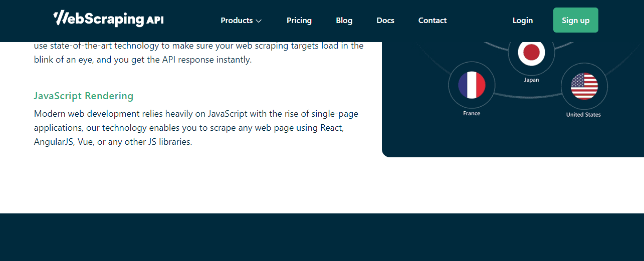Image resolution: width=644 pixels, height=261 pixels.
Task: Select the France flag icon
Action: 472,85
